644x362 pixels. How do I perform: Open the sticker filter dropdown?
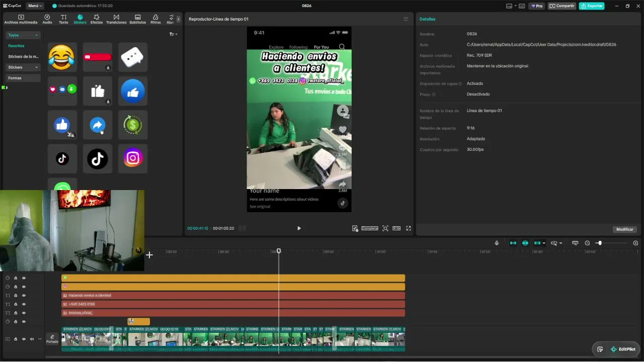point(174,34)
